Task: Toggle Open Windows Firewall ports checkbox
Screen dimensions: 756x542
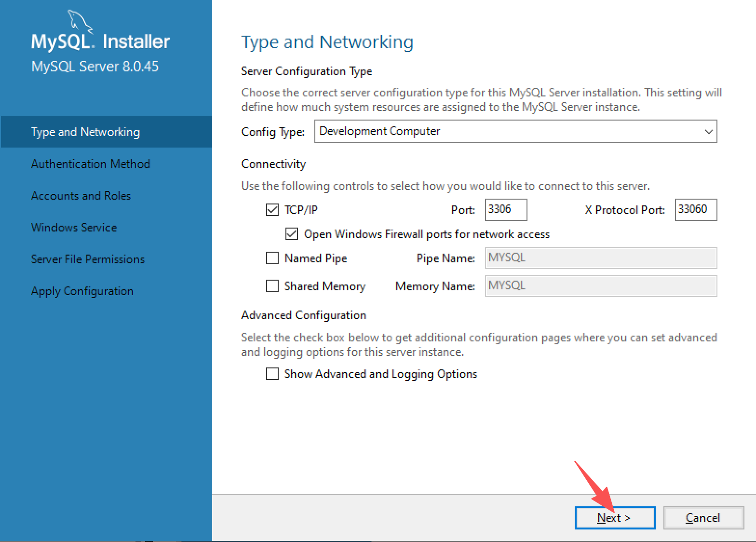Action: (292, 234)
